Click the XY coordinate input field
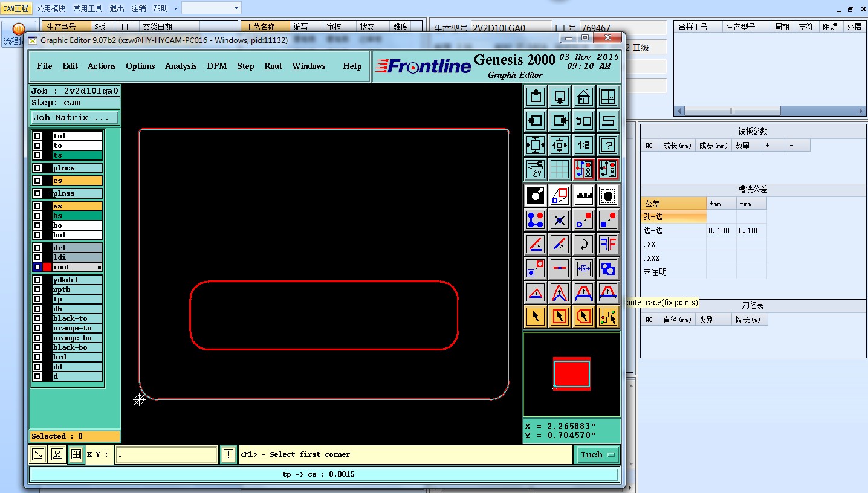 pos(166,454)
